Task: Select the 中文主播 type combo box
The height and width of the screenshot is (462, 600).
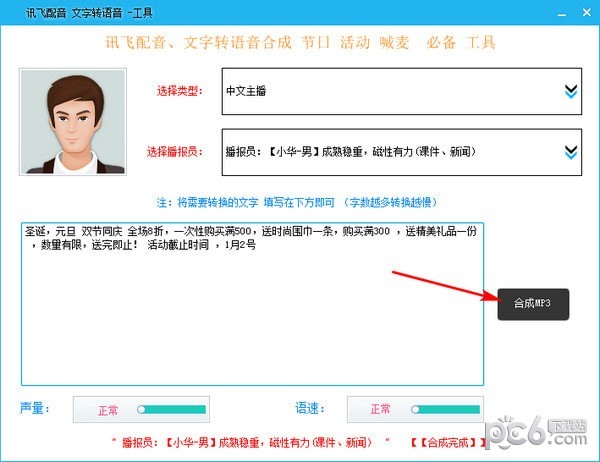Action: point(402,91)
